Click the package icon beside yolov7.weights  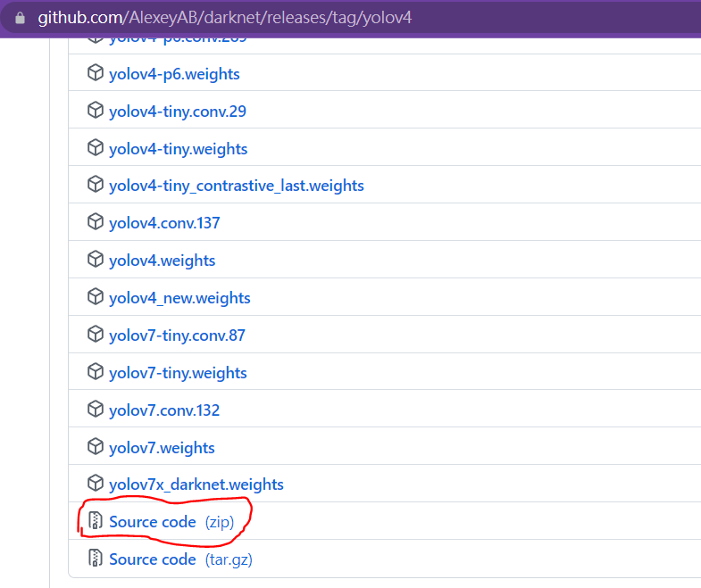(x=96, y=446)
